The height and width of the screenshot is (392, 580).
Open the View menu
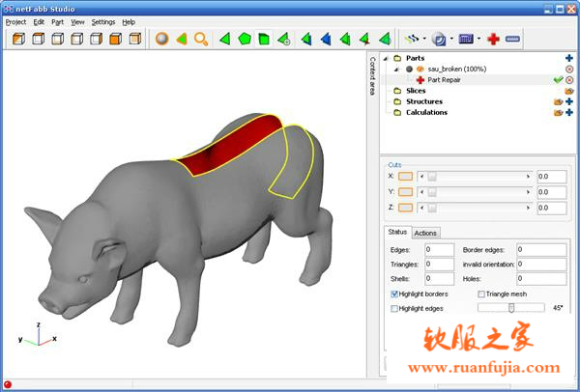click(77, 22)
